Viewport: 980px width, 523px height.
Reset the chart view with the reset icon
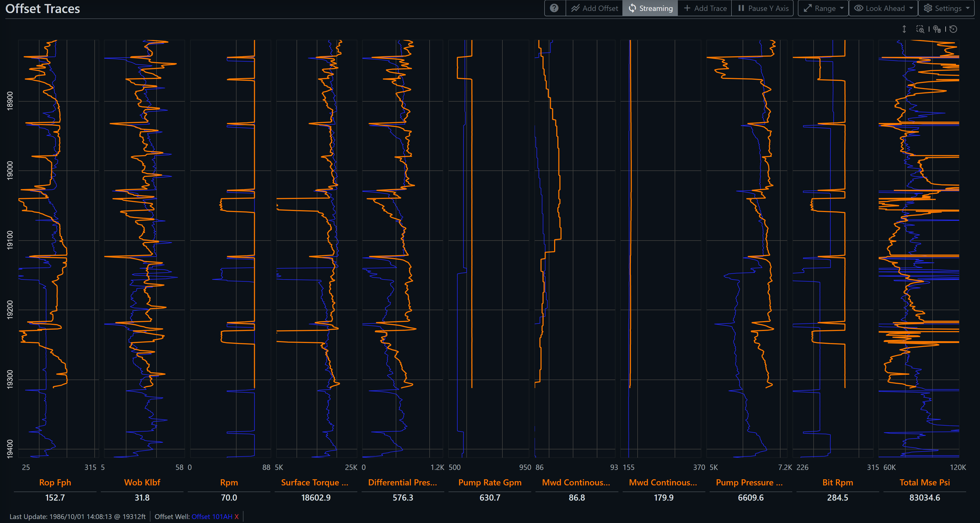(x=953, y=29)
